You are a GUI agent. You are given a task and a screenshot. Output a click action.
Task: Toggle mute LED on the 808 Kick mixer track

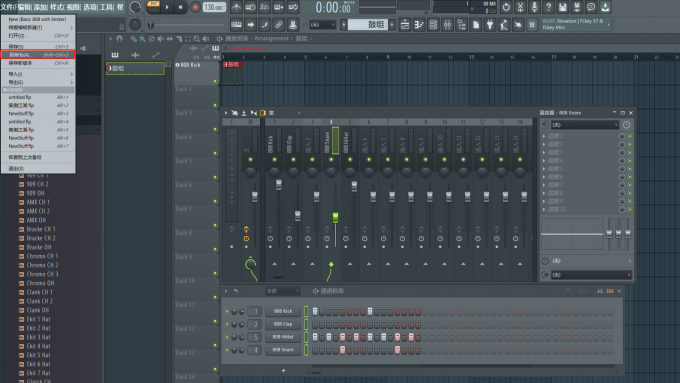(x=275, y=160)
